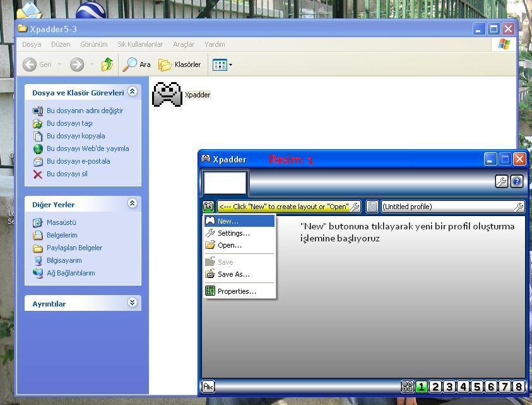
Task: Expand the Ayrıntılar panel
Action: 133,303
